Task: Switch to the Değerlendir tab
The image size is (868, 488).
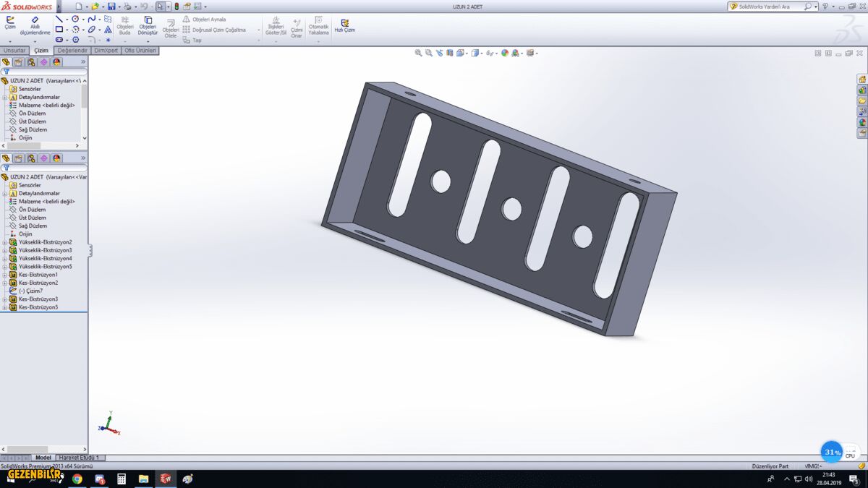Action: pyautogui.click(x=72, y=51)
